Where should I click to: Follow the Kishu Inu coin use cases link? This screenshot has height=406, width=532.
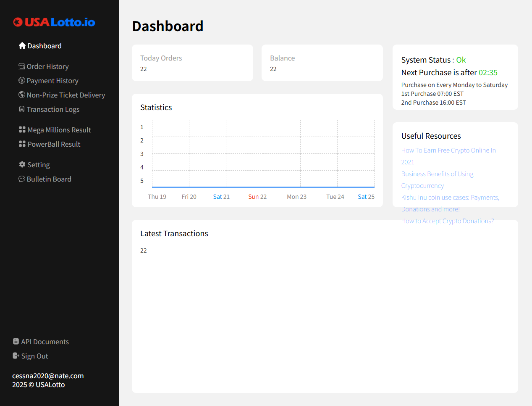pyautogui.click(x=450, y=198)
